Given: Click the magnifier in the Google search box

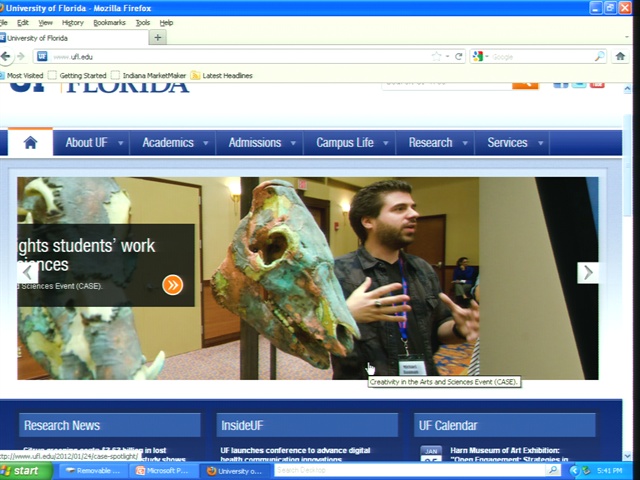Looking at the screenshot, I should point(599,56).
